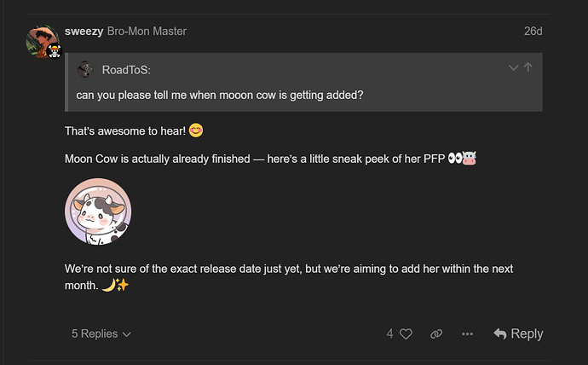This screenshot has width=588, height=365.
Task: Jump to quoted post with up arrow
Action: tap(528, 67)
